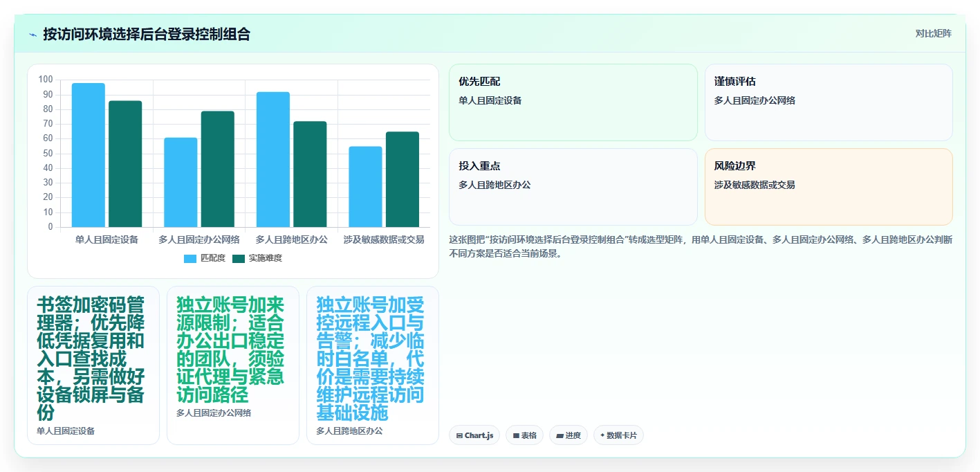This screenshot has width=980, height=472.
Task: Click the x-axis label 涉及敏感数据或交易
Action: [384, 239]
